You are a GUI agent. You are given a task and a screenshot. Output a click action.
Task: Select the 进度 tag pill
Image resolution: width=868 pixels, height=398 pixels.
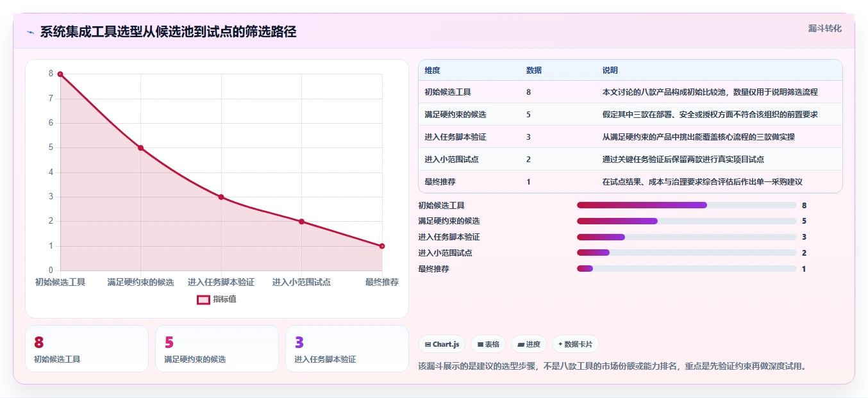point(529,344)
